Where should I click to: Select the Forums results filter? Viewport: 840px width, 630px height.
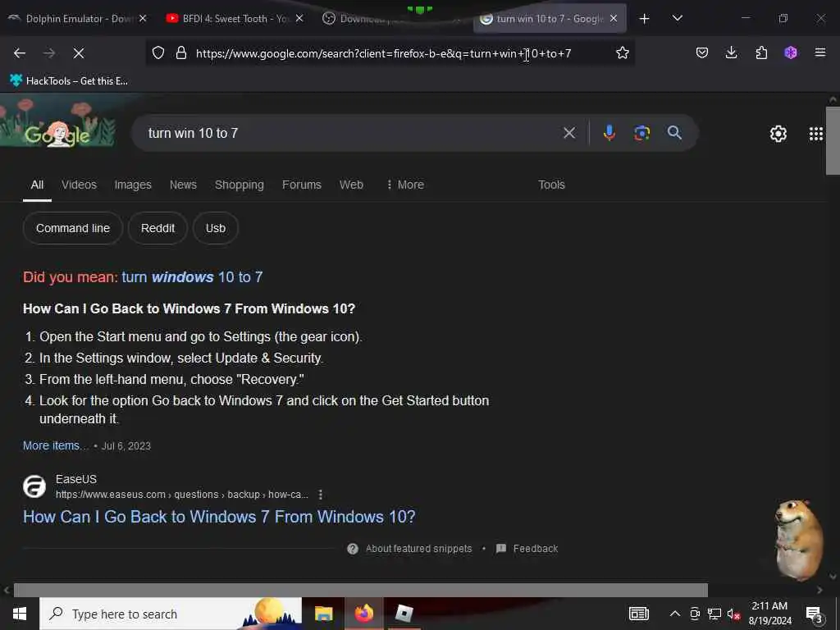tap(302, 185)
